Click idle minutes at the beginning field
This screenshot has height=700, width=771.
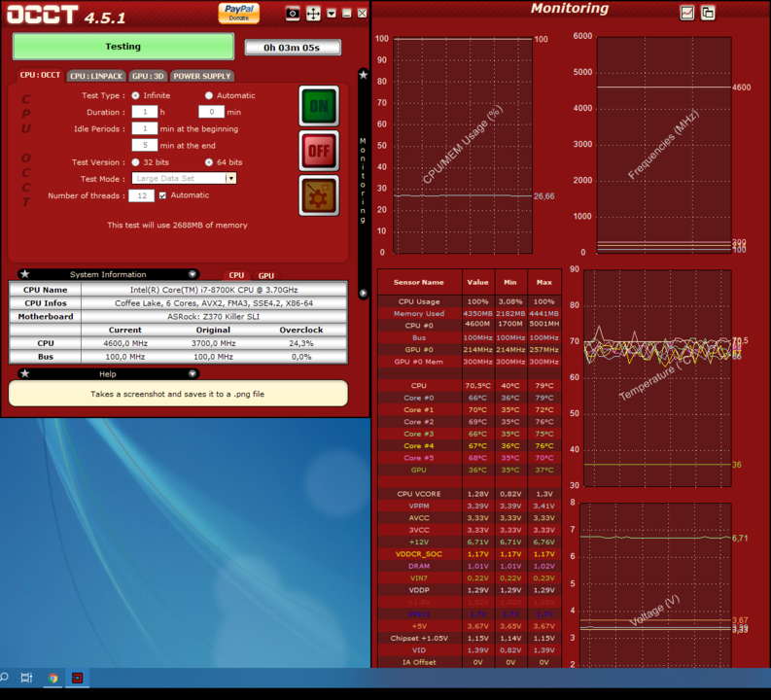point(145,128)
